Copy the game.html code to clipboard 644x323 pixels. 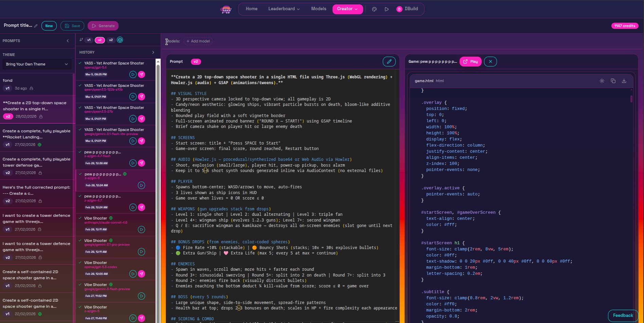(613, 81)
